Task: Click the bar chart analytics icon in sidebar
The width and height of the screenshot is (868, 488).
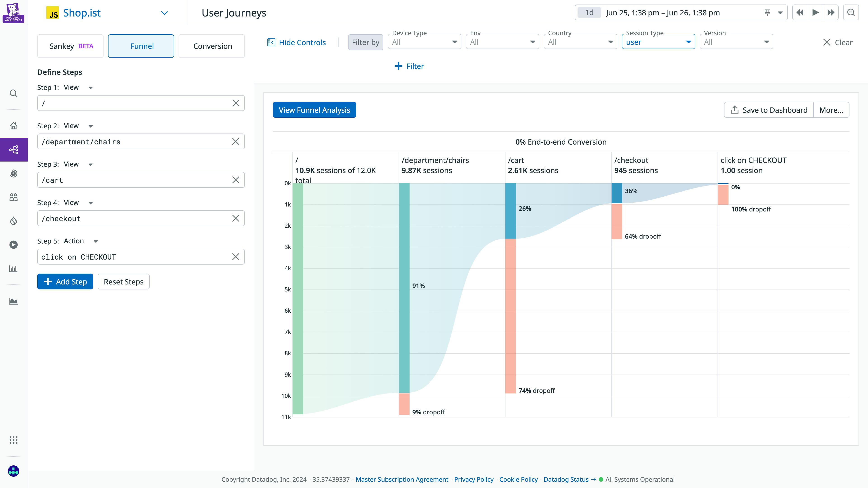Action: 14,268
